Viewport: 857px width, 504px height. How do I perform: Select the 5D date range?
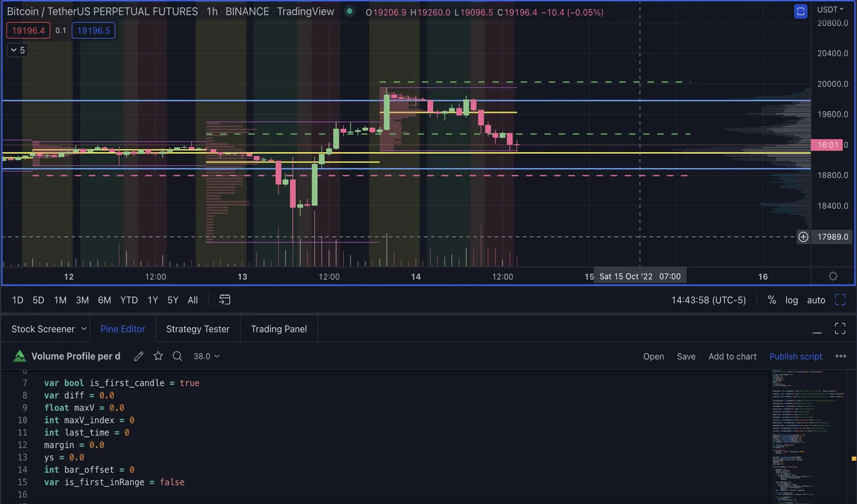tap(38, 300)
